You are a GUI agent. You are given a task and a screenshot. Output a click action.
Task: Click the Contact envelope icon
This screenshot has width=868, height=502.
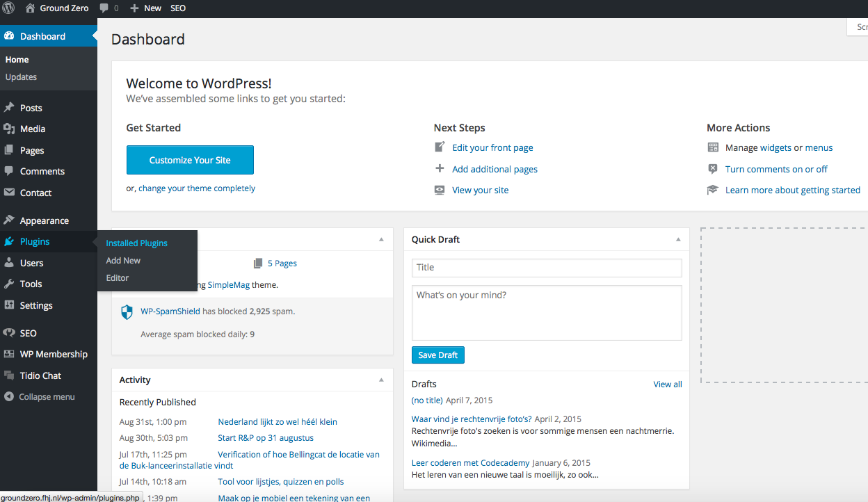[x=9, y=193]
